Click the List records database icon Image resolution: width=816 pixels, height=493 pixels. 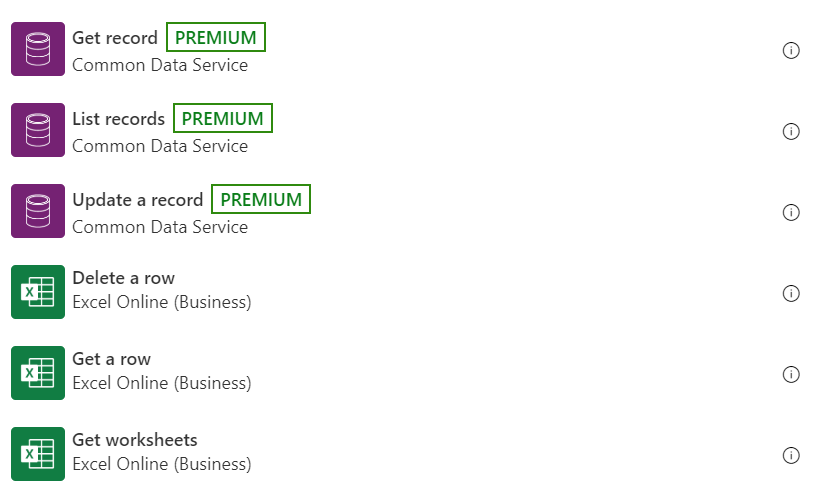coord(38,130)
